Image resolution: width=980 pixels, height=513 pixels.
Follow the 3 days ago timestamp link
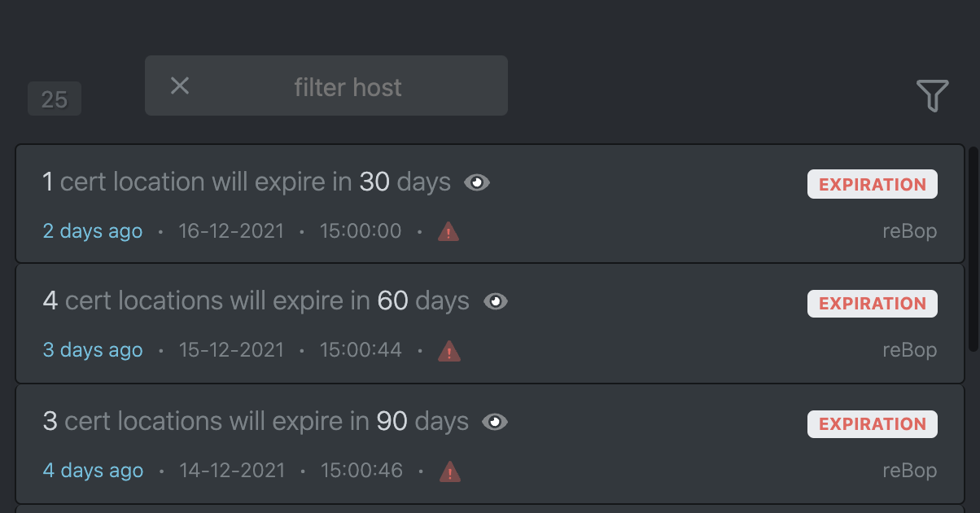tap(92, 350)
